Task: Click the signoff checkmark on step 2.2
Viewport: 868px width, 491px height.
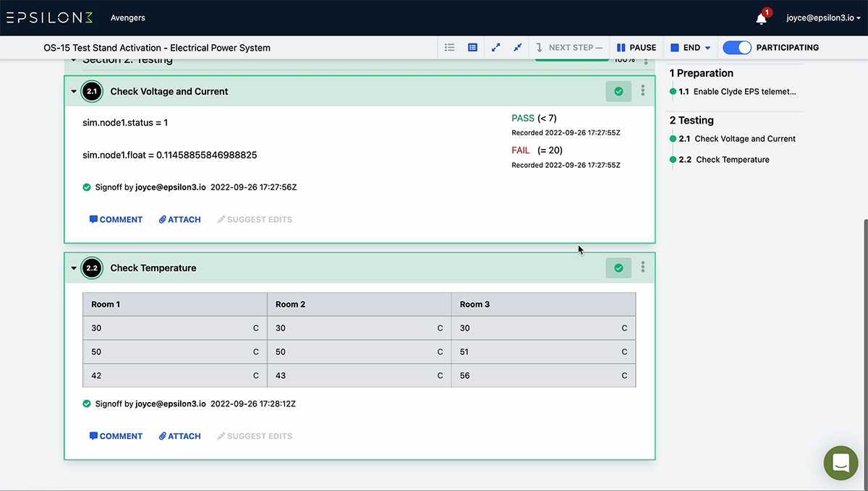Action: click(618, 267)
